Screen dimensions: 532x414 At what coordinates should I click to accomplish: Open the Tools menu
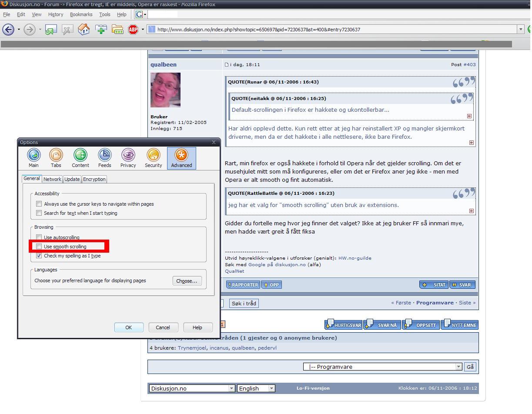pyautogui.click(x=104, y=14)
